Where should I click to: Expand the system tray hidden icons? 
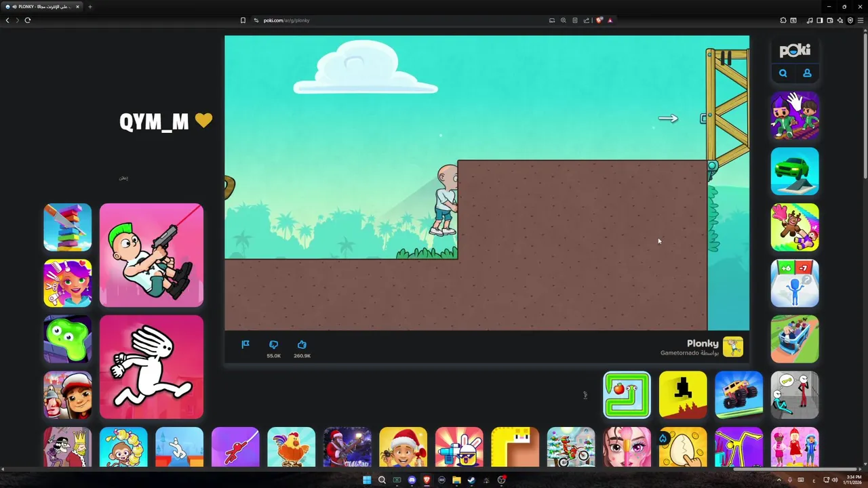(778, 480)
